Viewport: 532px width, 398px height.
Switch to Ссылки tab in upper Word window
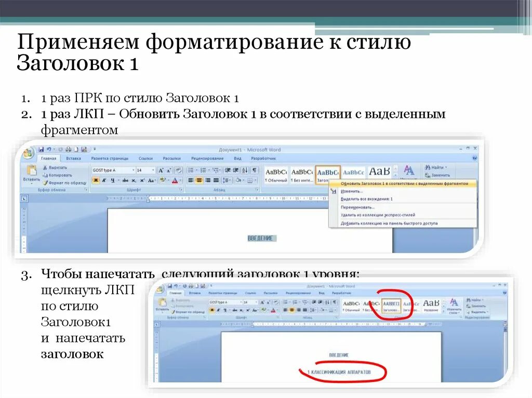pyautogui.click(x=145, y=158)
